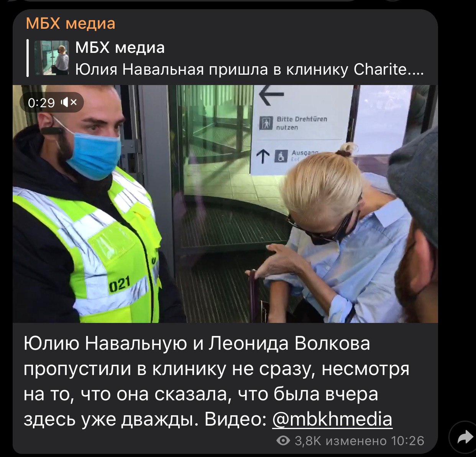Click the eye views icon
This screenshot has width=476, height=457.
pyautogui.click(x=283, y=441)
